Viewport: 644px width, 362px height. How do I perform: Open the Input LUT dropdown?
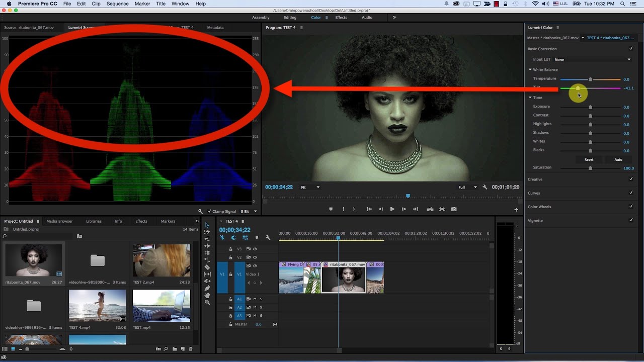coord(592,59)
